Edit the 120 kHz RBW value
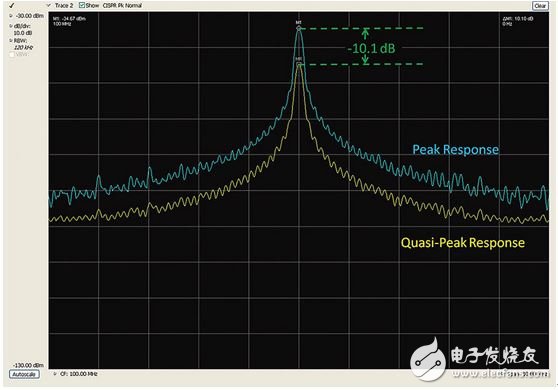558x390 pixels. tap(23, 48)
